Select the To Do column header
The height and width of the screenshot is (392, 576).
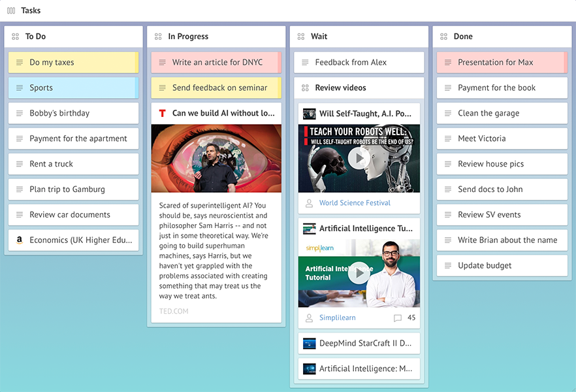coord(73,37)
